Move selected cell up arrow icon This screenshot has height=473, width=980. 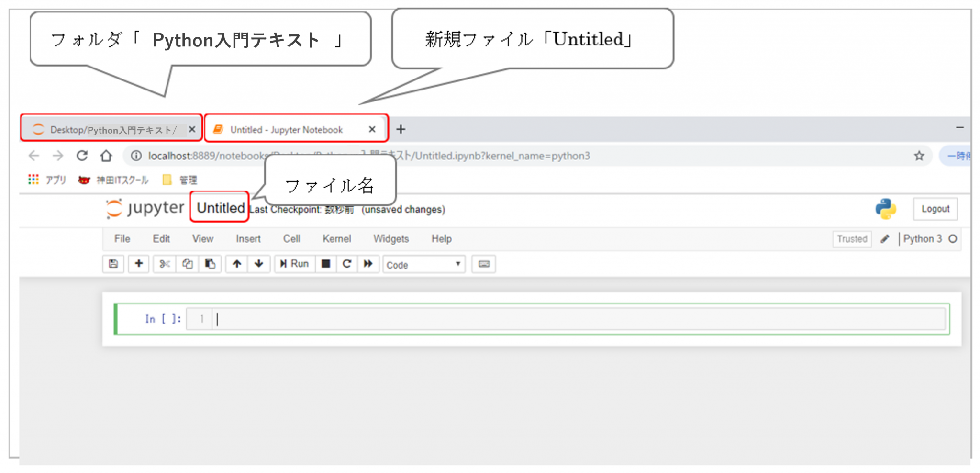click(x=237, y=264)
